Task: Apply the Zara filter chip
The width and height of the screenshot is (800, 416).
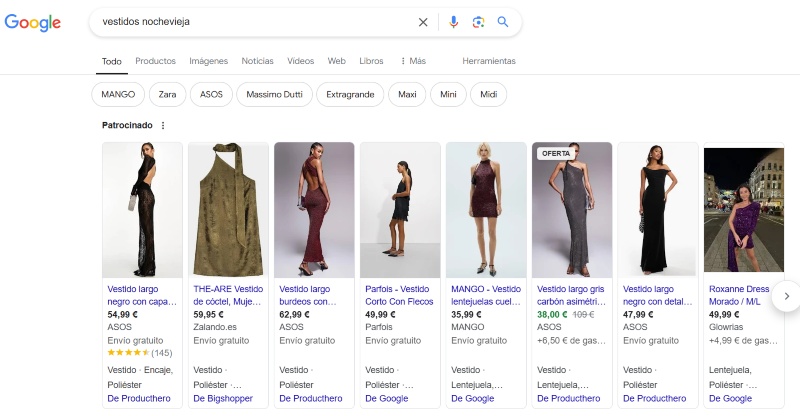Action: (x=167, y=94)
